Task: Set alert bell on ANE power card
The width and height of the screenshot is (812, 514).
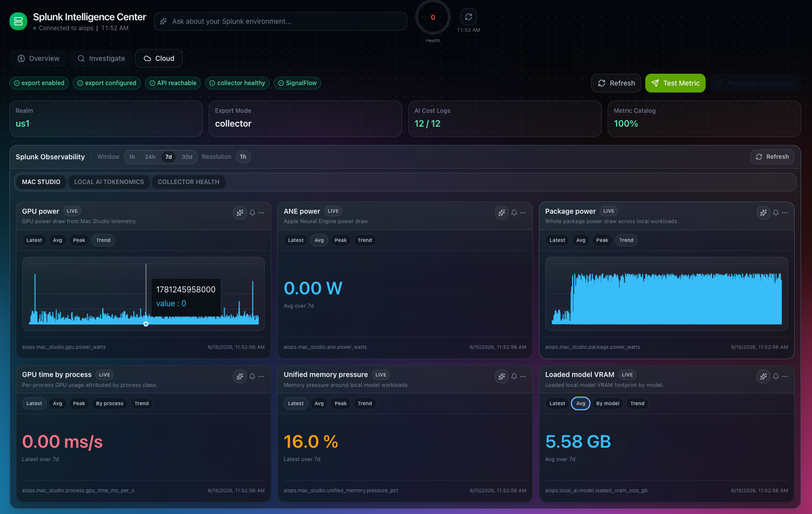Action: point(514,213)
